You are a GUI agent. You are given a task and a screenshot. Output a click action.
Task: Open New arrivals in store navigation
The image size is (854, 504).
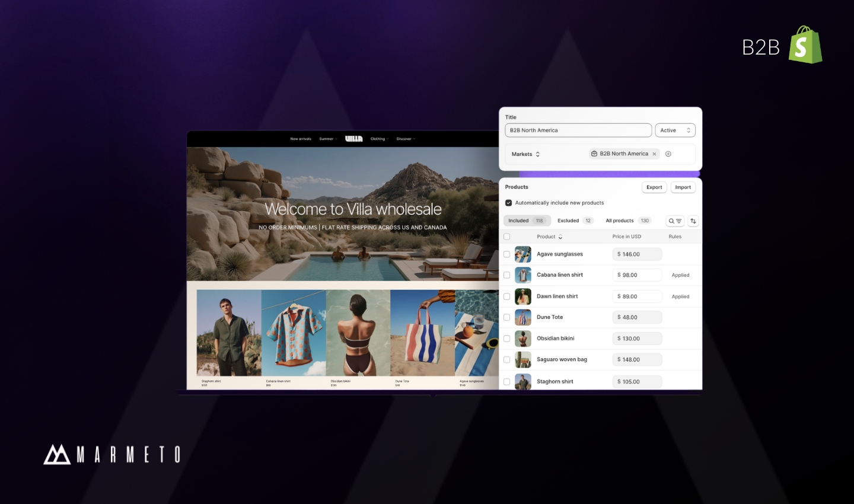(x=301, y=139)
